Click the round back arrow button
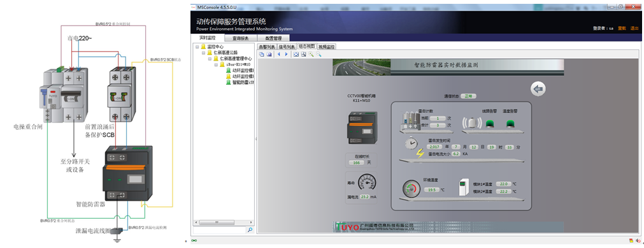 (538, 89)
